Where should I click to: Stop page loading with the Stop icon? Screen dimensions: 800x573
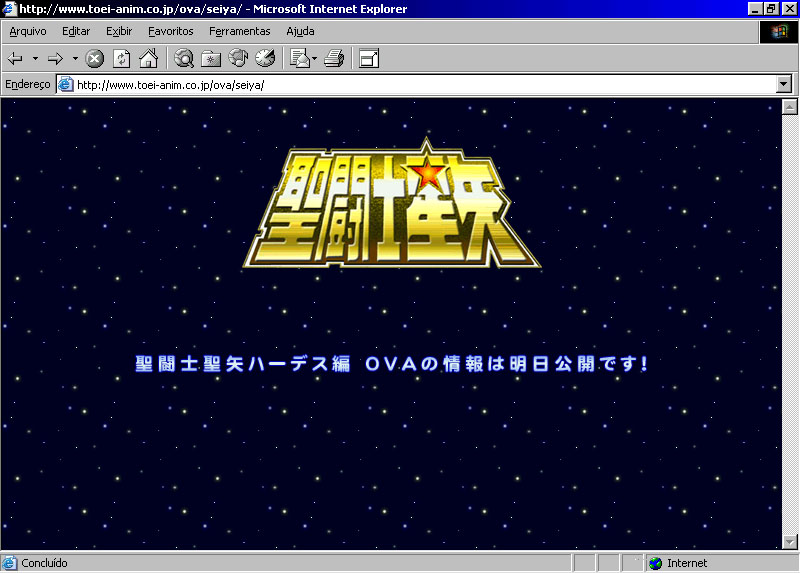(x=94, y=59)
